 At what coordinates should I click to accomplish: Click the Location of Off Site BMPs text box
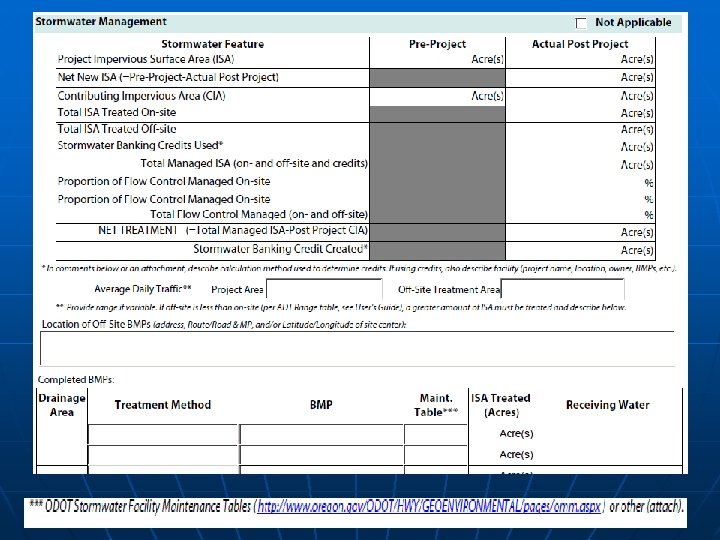click(x=357, y=348)
